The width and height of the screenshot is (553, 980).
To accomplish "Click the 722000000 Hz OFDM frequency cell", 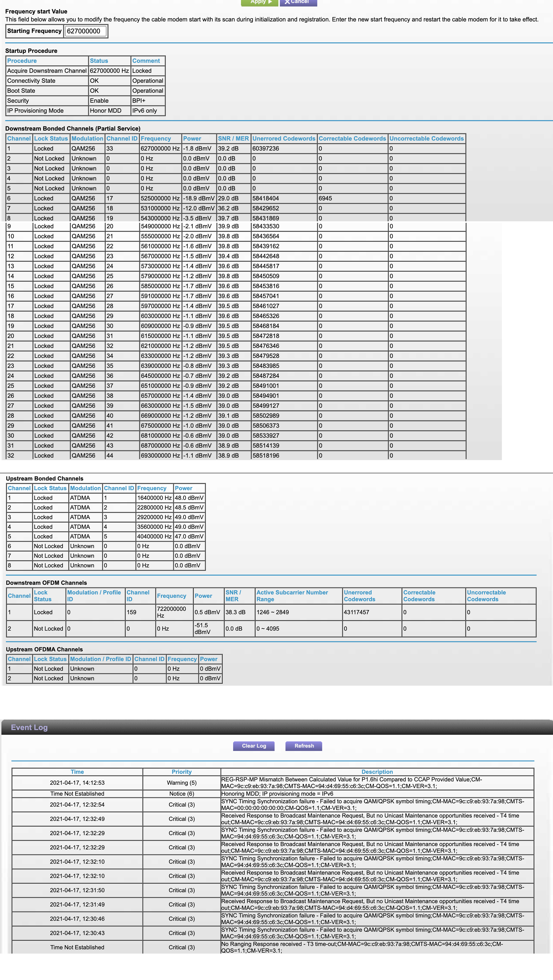I will 171,612.
